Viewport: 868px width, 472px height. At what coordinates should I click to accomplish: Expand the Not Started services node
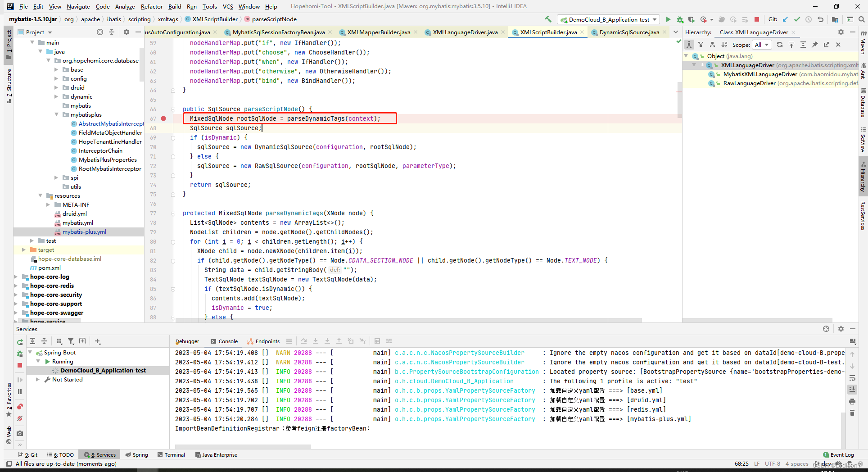point(38,379)
